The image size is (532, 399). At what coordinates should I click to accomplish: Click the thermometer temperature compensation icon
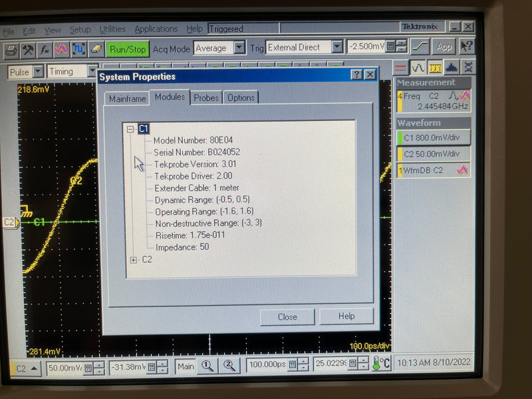[381, 363]
